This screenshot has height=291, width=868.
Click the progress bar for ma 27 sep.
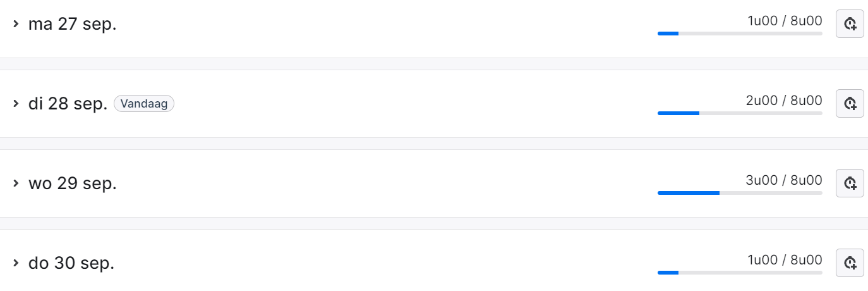click(740, 34)
